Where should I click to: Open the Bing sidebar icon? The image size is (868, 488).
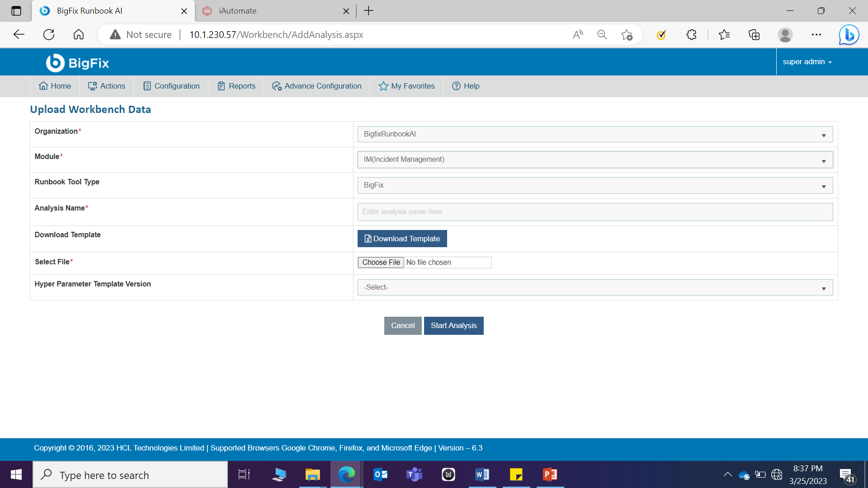tap(849, 35)
